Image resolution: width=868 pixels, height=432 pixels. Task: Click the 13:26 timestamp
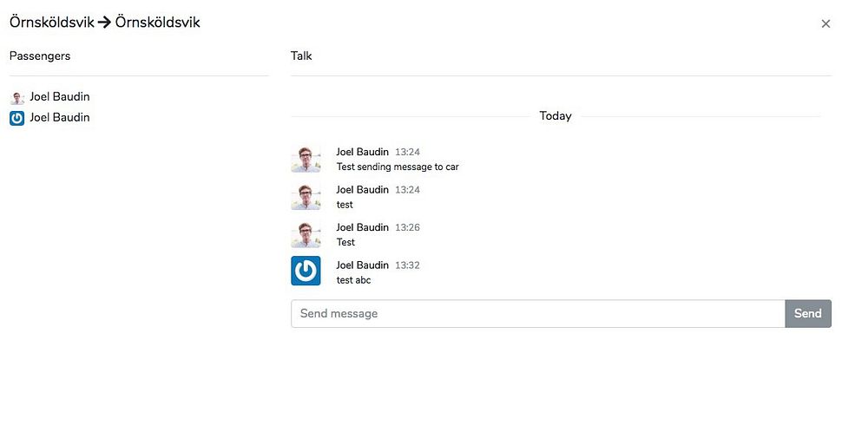407,227
